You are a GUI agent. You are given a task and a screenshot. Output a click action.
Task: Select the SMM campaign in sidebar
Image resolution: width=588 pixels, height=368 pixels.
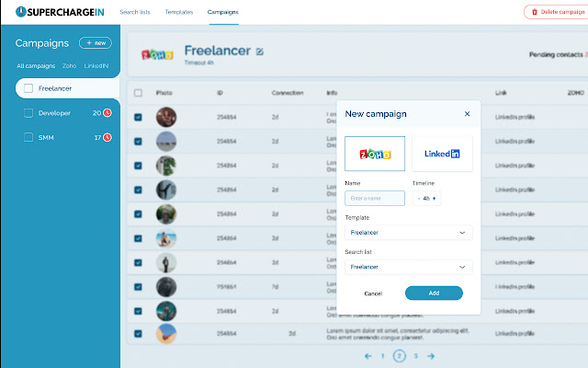[x=46, y=137]
